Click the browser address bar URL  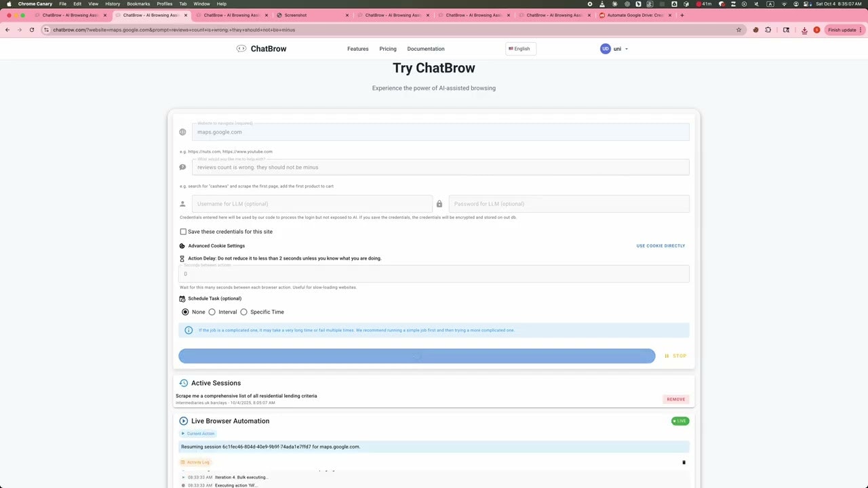(x=174, y=30)
